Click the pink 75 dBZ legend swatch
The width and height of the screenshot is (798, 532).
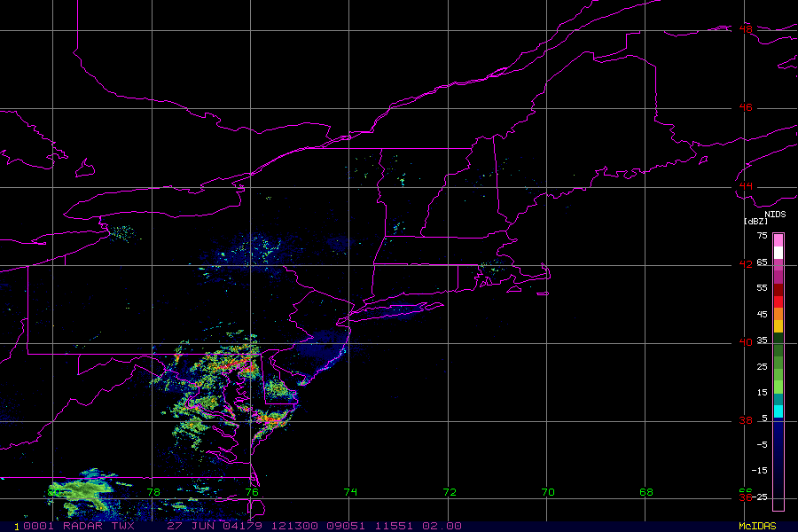778,240
